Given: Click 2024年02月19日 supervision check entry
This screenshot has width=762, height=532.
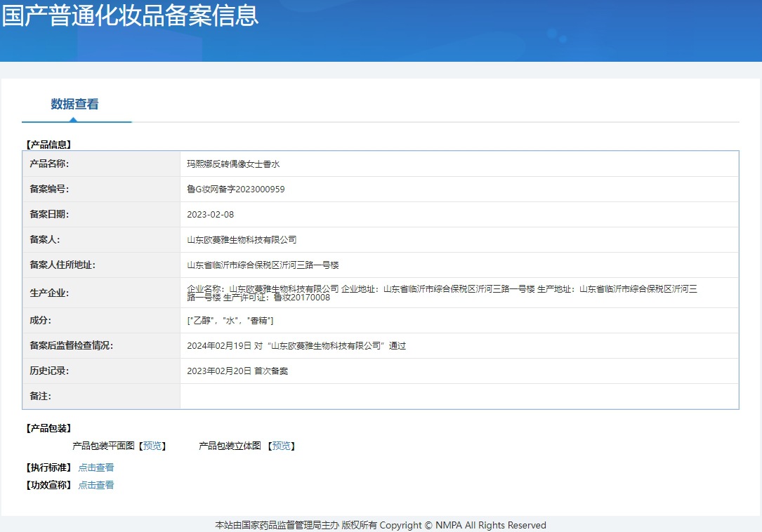Looking at the screenshot, I should 296,346.
